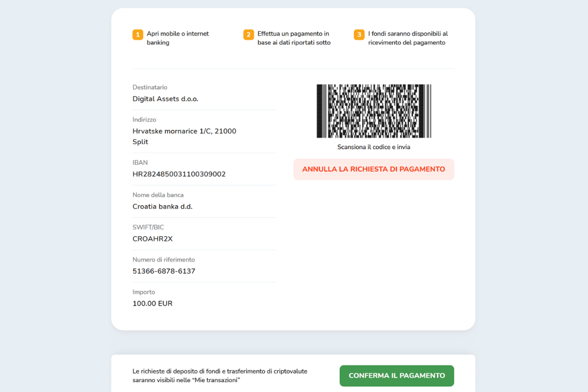Screen dimensions: 588x392
Task: Click the 'Scansiona il codice e invia' caption
Action: [373, 147]
